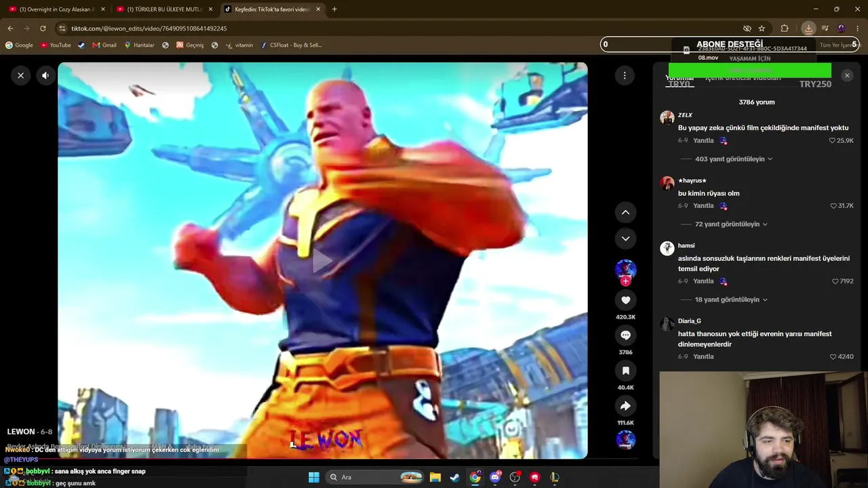Close the TikTok video viewer
The image size is (868, 488).
click(21, 75)
